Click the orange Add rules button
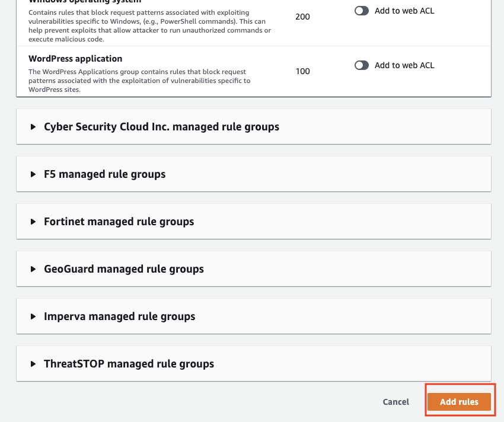The image size is (504, 422). tap(459, 402)
